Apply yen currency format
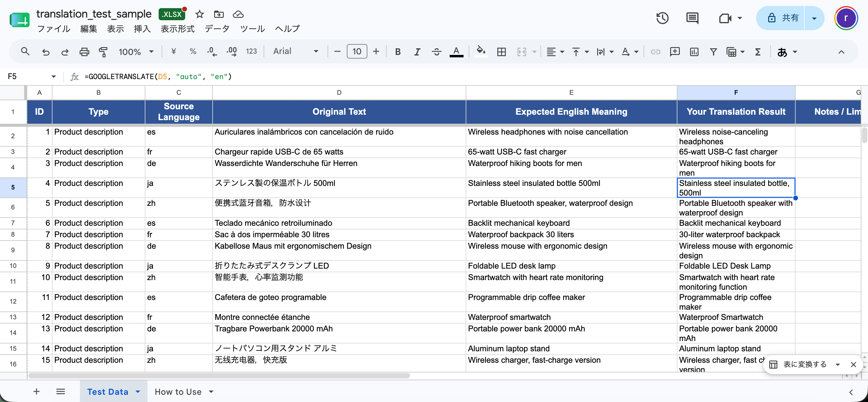This screenshot has height=402, width=868. point(173,52)
